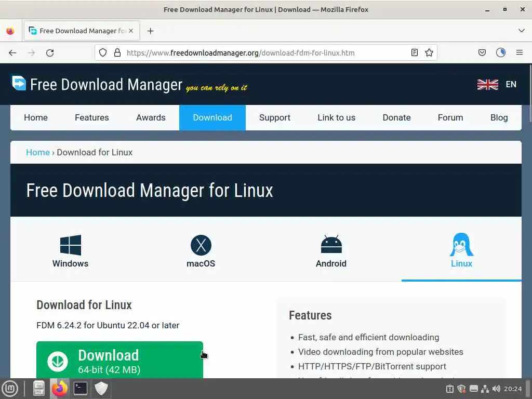The height and width of the screenshot is (399, 532).
Task: Click 'HTTP/HTTPS/FTP/BitTorrent support' feature text
Action: (x=372, y=366)
